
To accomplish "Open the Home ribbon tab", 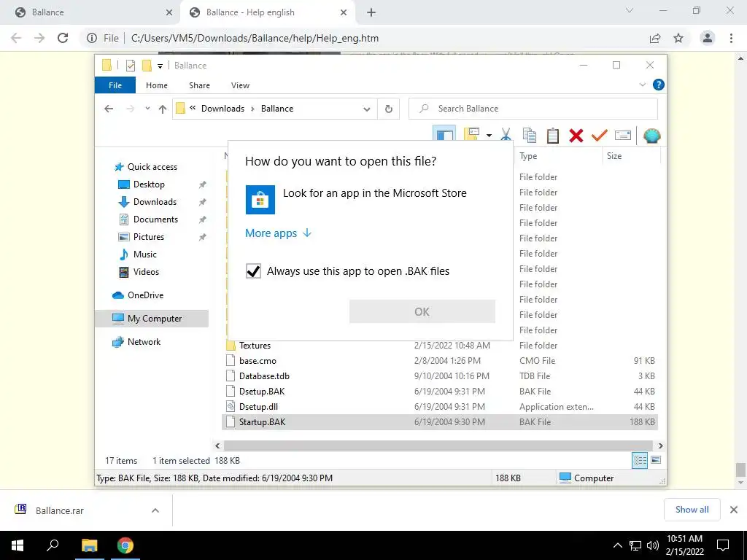I will tap(157, 85).
